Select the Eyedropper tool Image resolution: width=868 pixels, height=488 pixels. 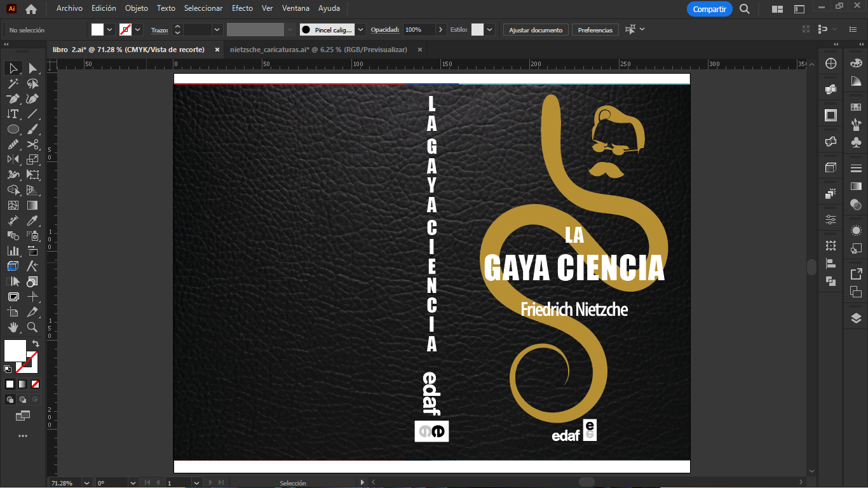coord(32,220)
